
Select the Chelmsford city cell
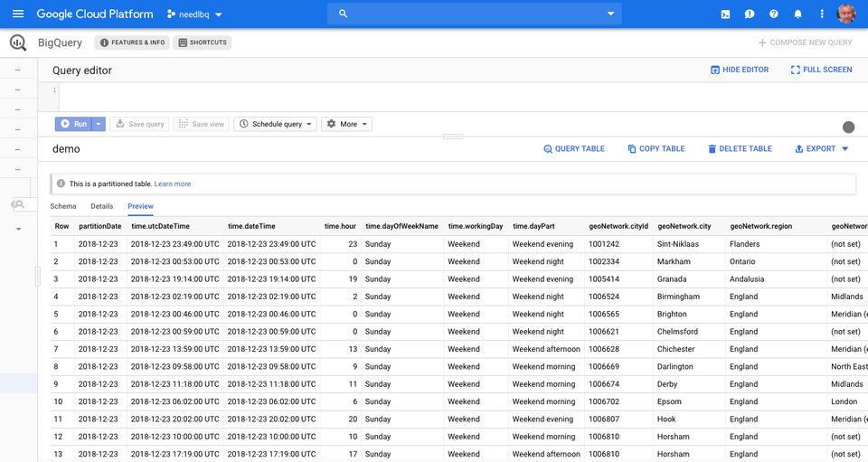(677, 332)
